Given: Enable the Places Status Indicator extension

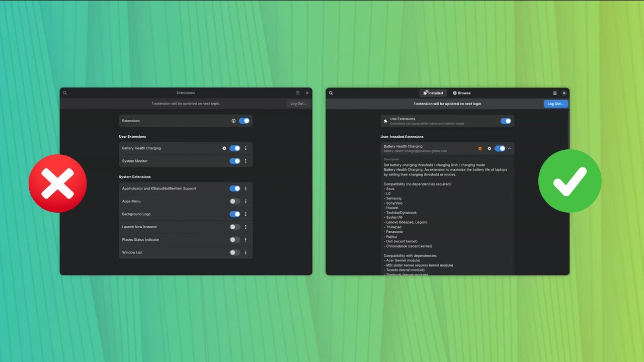Looking at the screenshot, I should (x=235, y=240).
